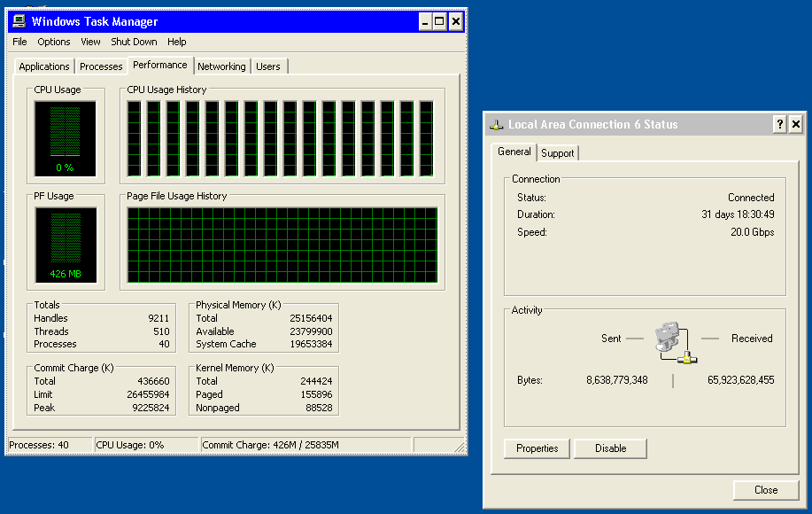The height and width of the screenshot is (514, 812).
Task: Click Kernel Memory Total 244424
Action: pyautogui.click(x=316, y=381)
